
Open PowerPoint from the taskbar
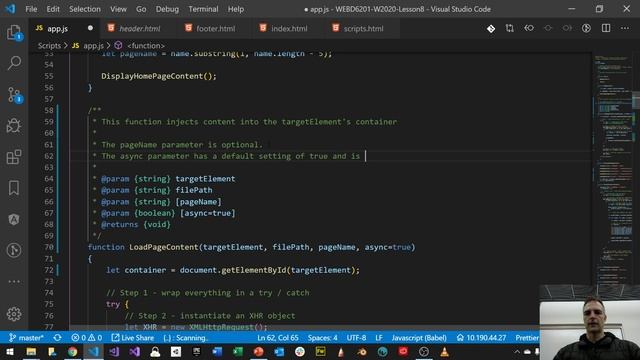258,351
